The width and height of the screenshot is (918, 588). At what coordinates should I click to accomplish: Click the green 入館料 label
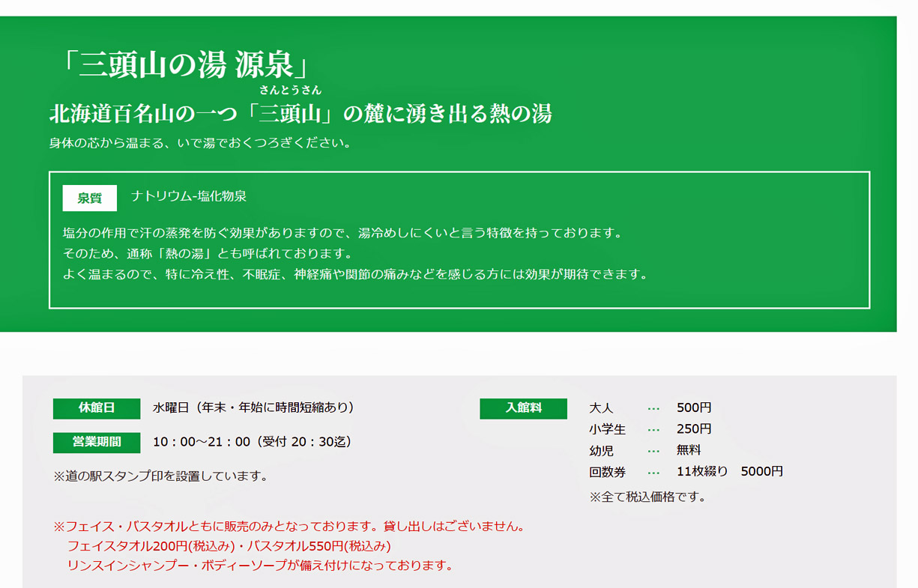523,408
